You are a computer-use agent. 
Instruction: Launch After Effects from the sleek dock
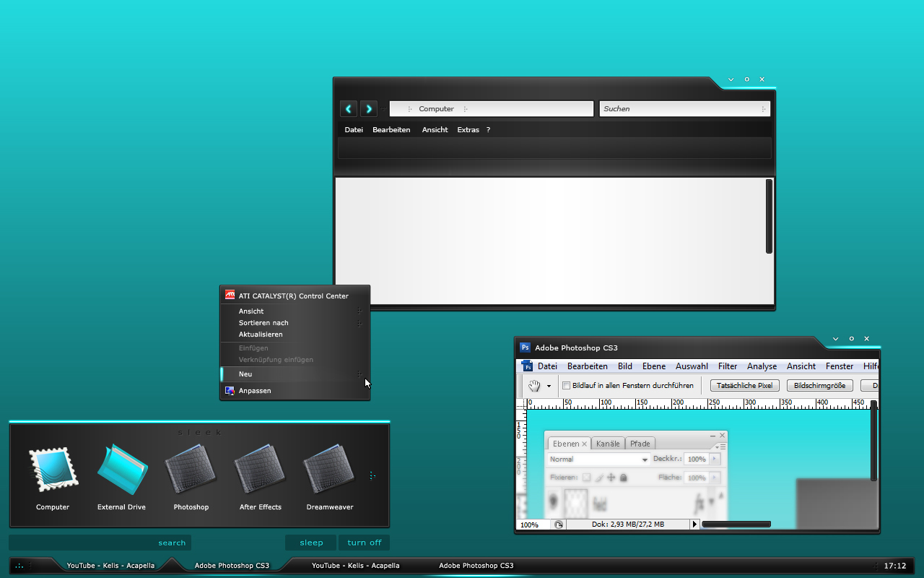pyautogui.click(x=260, y=470)
